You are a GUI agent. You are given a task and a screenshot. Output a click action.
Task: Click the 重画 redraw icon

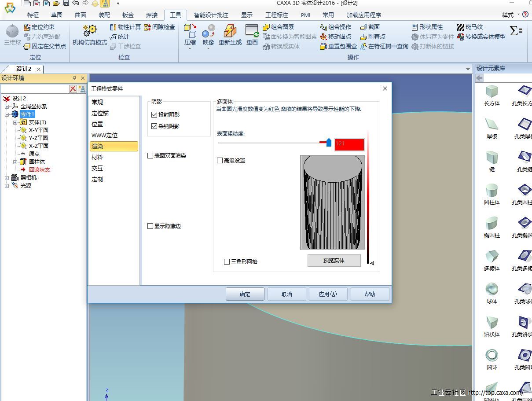click(252, 31)
